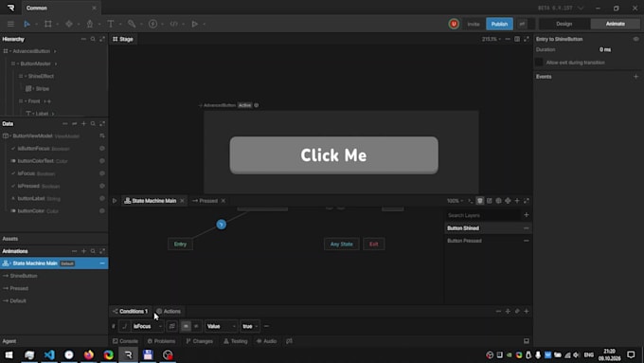Image resolution: width=644 pixels, height=363 pixels.
Task: Remove the isFocus condition row
Action: 266,326
